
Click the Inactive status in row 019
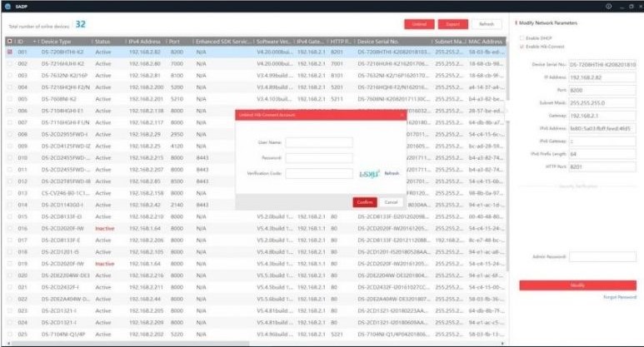(105, 264)
